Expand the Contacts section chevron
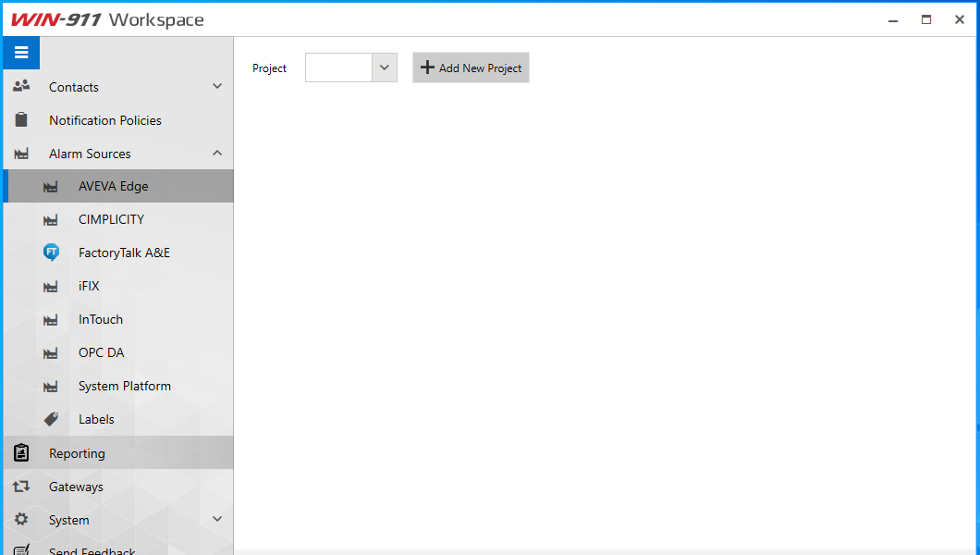 (217, 86)
